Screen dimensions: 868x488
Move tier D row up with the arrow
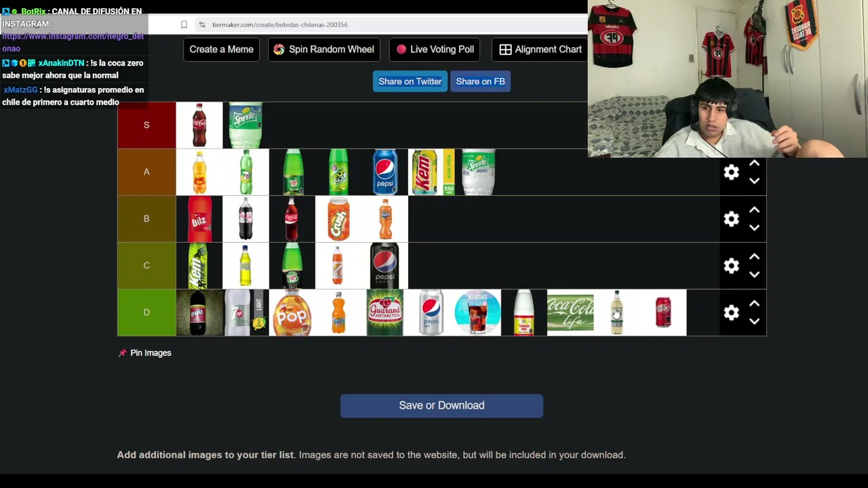[754, 304]
